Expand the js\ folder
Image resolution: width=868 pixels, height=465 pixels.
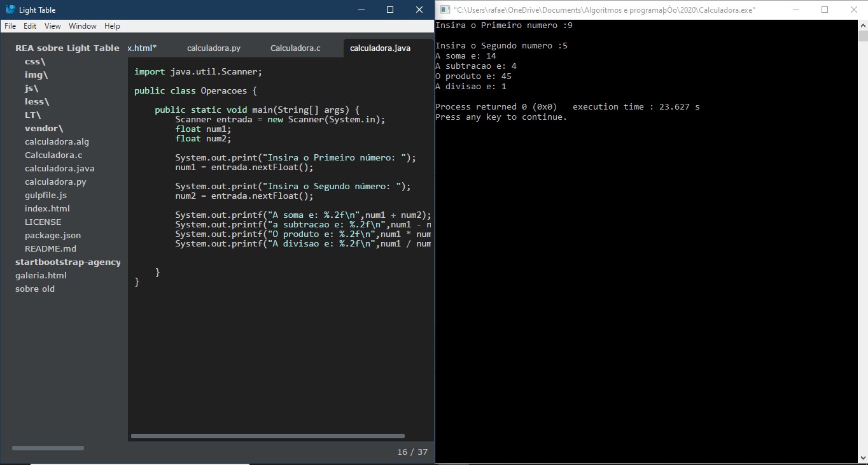coord(31,88)
